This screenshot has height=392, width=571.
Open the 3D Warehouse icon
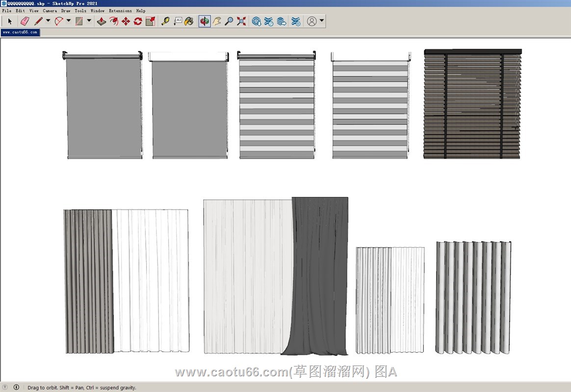256,21
